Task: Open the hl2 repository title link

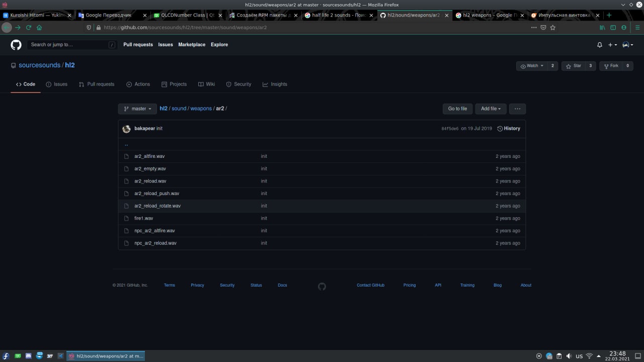Action: point(70,65)
